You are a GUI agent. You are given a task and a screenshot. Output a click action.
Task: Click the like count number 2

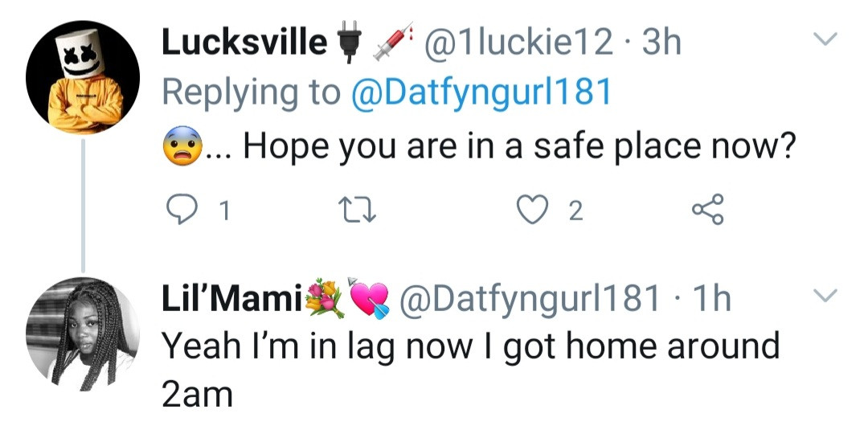[574, 211]
